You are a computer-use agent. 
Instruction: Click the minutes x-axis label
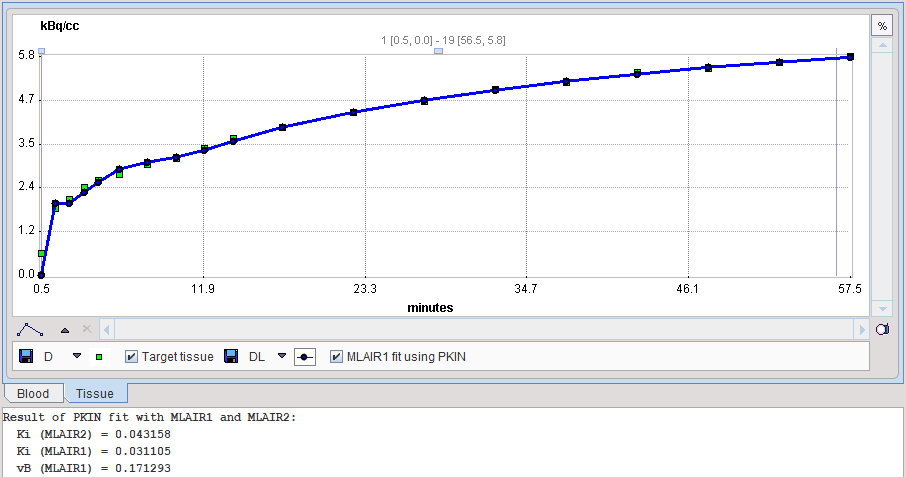tap(430, 308)
